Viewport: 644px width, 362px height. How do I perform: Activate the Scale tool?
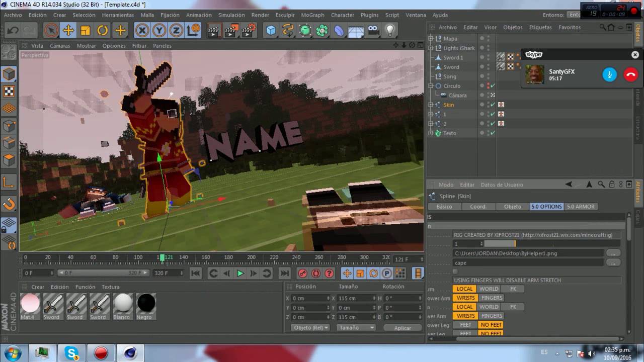pyautogui.click(x=86, y=31)
